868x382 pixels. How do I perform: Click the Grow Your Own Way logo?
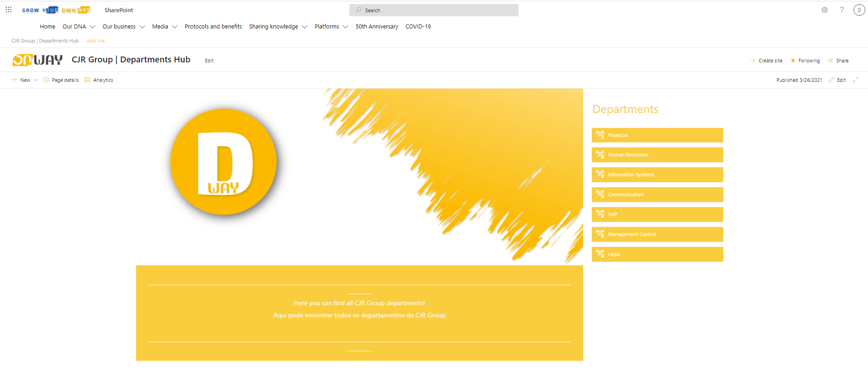pos(56,10)
